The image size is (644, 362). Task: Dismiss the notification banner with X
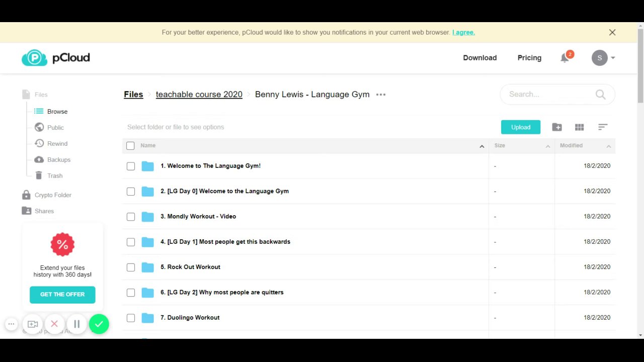coord(612,32)
